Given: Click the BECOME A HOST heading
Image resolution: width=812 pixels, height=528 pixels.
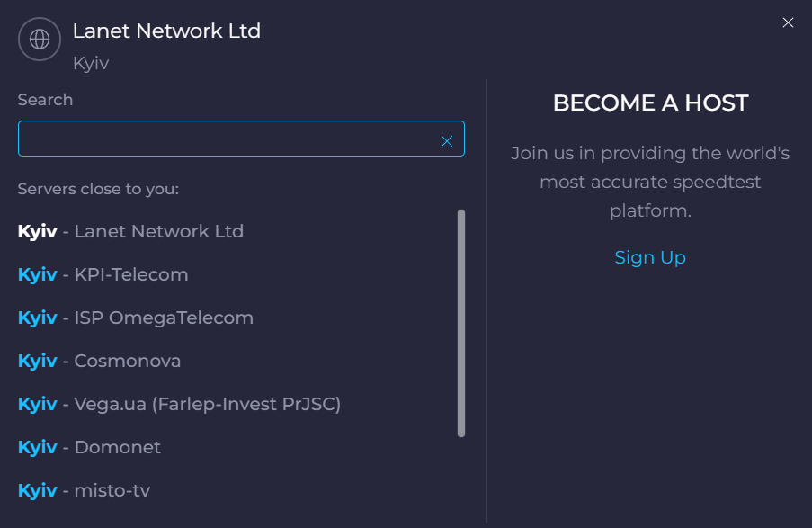Looking at the screenshot, I should coord(650,103).
